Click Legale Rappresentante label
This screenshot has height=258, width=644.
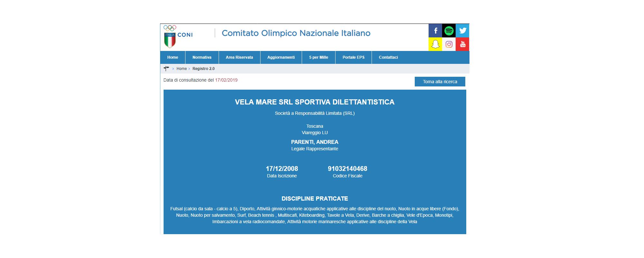point(315,149)
